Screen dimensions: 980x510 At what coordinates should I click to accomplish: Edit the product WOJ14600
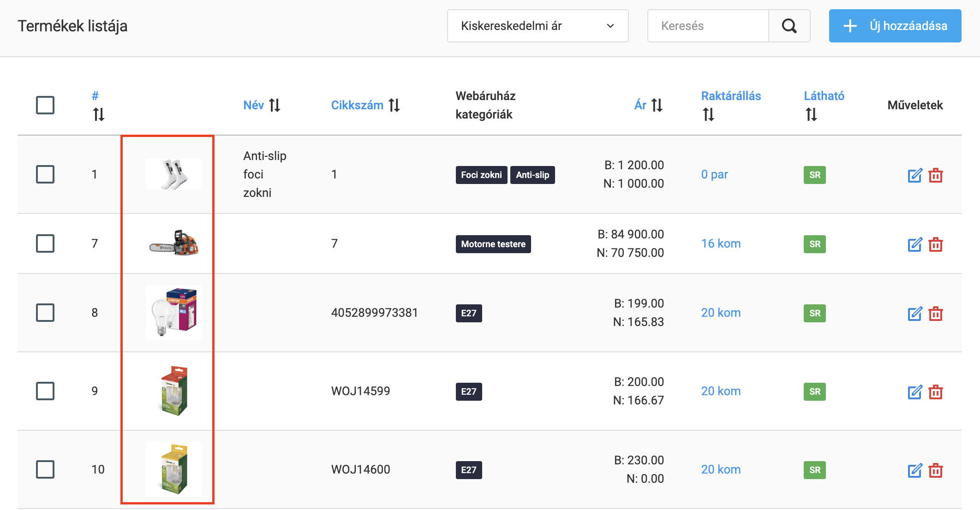coord(915,470)
